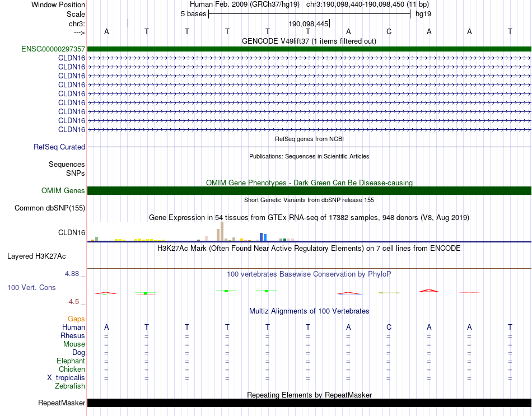532x416 pixels.
Task: Click the 190,098,445 position marker
Action: point(309,24)
